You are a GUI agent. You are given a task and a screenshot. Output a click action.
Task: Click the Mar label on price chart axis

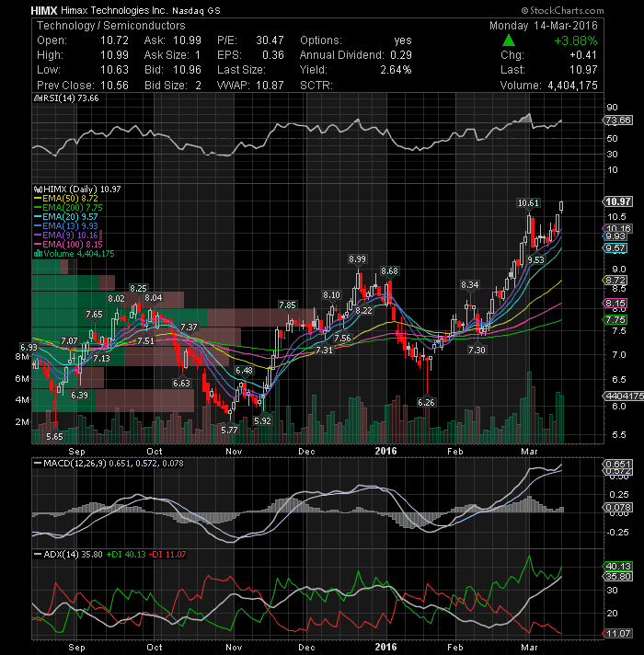529,451
